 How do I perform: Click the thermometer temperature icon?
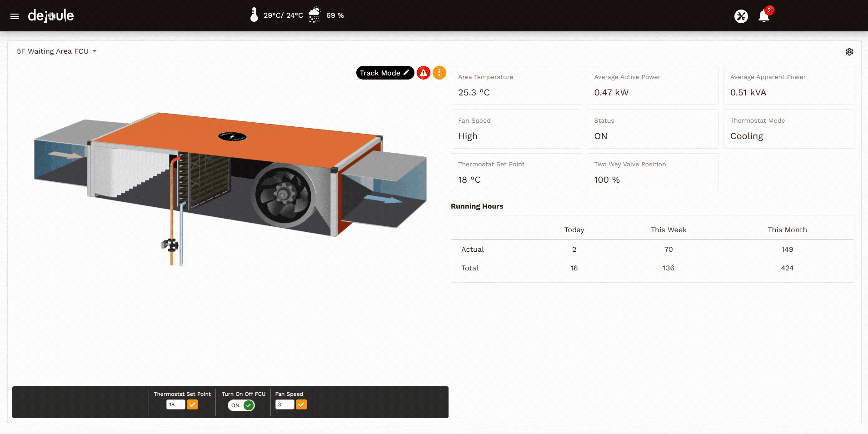click(254, 15)
